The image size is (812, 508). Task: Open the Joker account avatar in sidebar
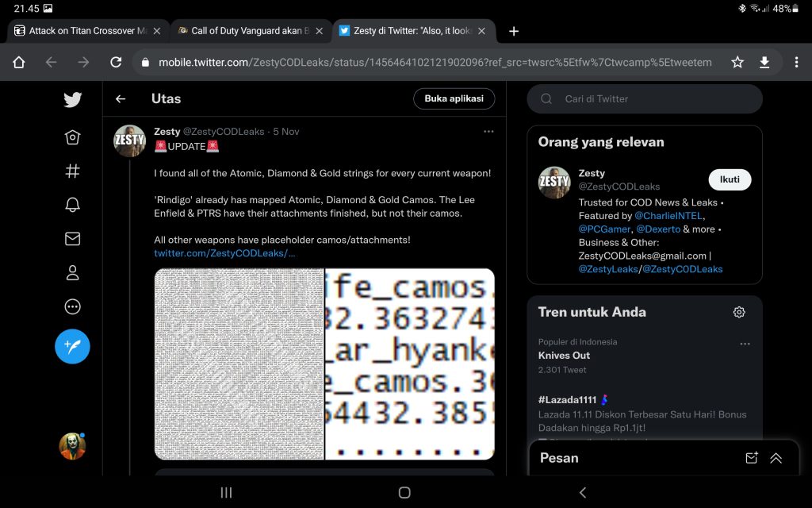72,446
